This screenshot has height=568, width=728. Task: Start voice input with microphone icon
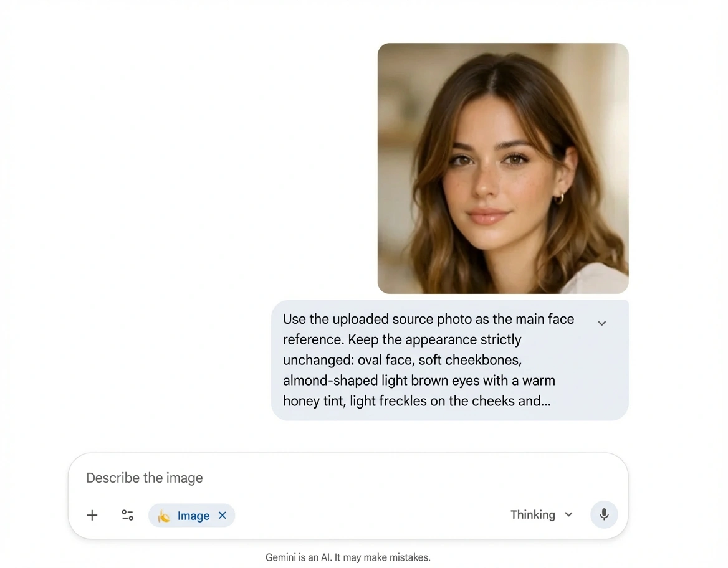click(603, 514)
